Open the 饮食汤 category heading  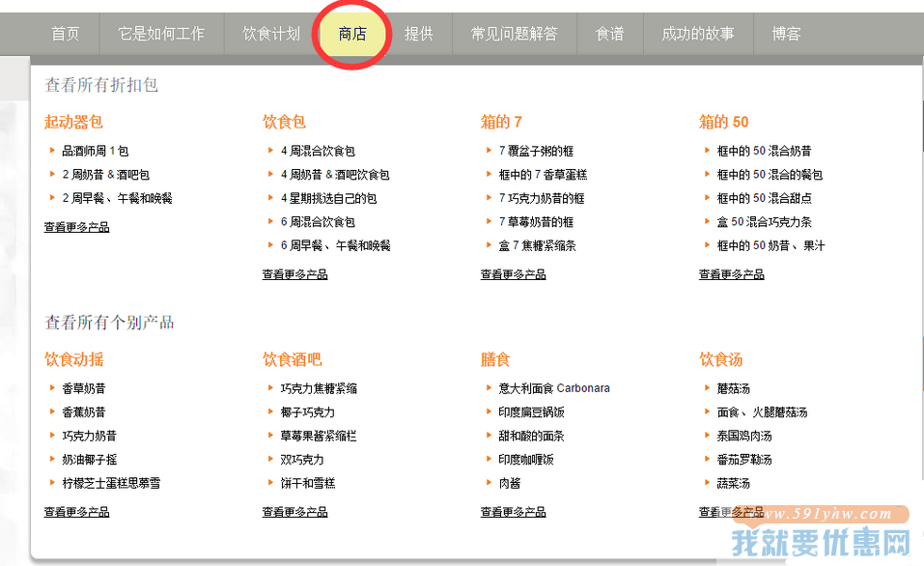pyautogui.click(x=720, y=359)
